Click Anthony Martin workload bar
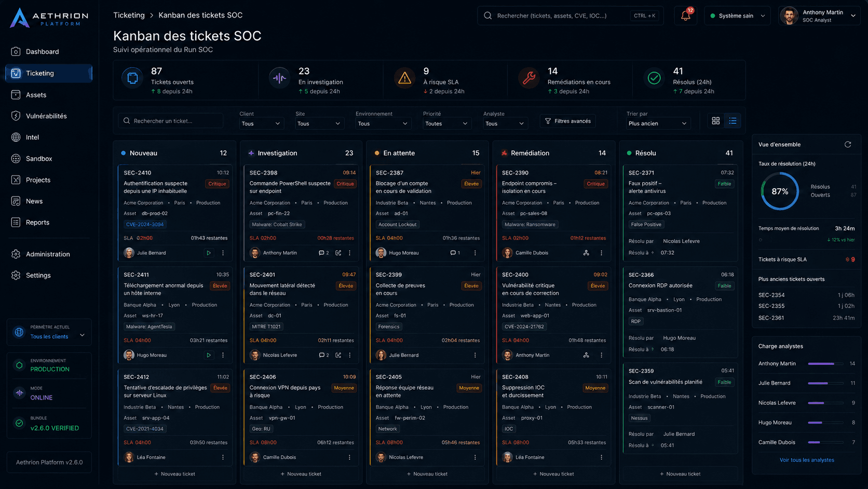Viewport: 868px width, 489px height. (x=825, y=364)
